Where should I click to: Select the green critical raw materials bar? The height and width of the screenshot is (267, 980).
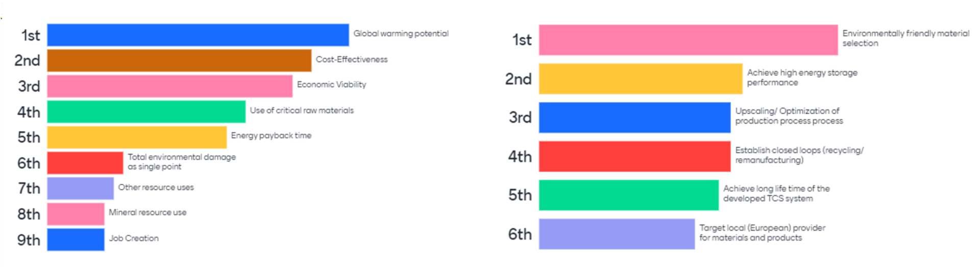(x=146, y=112)
